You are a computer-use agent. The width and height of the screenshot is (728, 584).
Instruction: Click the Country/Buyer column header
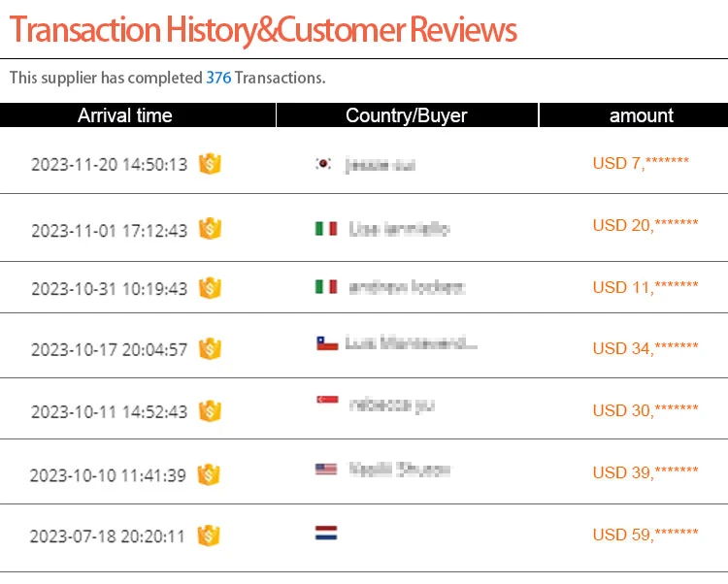406,115
